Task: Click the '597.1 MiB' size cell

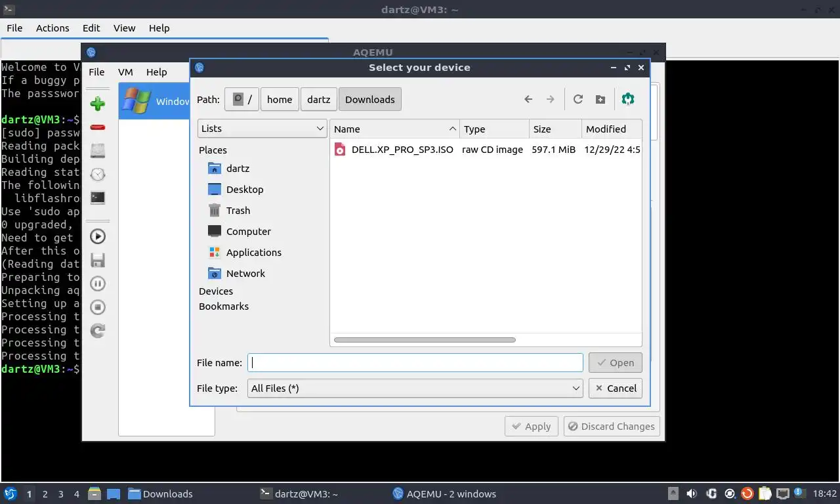Action: (554, 149)
